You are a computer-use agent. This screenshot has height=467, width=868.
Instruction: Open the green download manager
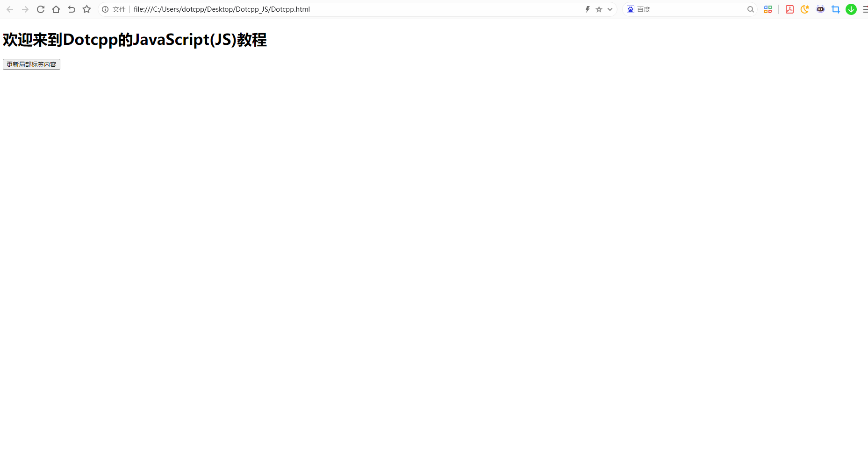pos(851,9)
